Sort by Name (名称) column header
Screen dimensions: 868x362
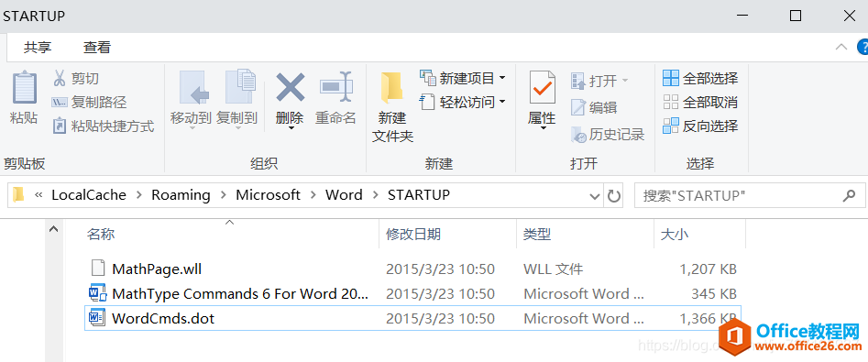[x=100, y=234]
